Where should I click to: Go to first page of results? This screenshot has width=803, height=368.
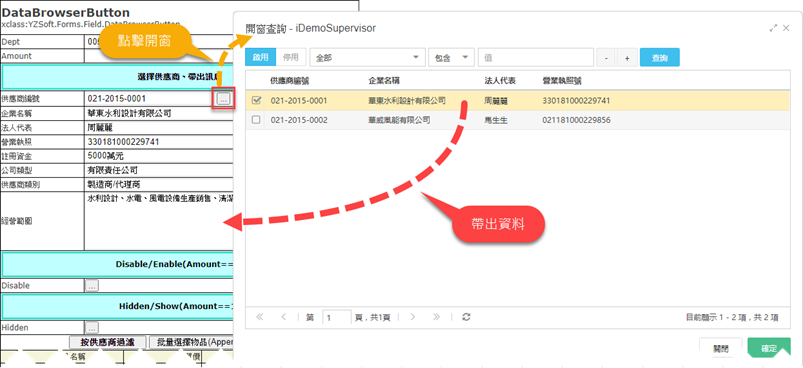(259, 317)
